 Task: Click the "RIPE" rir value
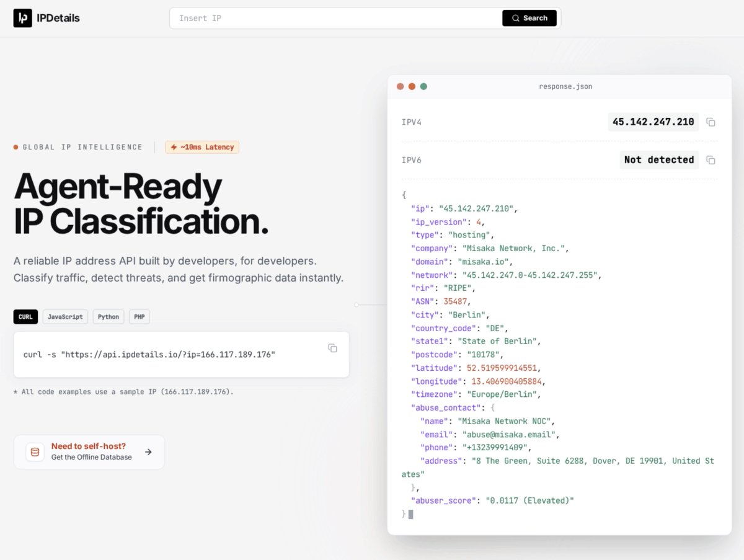coord(458,288)
